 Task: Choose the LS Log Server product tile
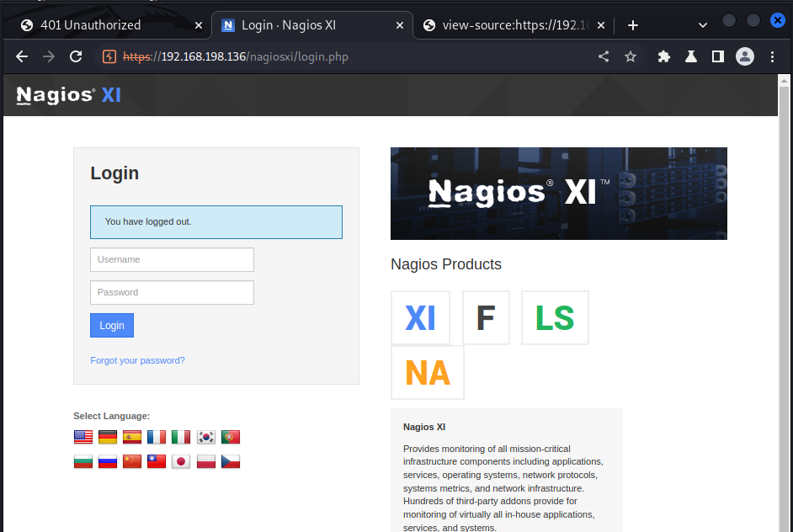556,318
